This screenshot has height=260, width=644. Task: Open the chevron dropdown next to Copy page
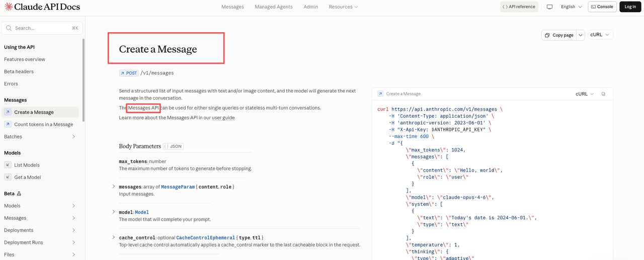point(580,35)
